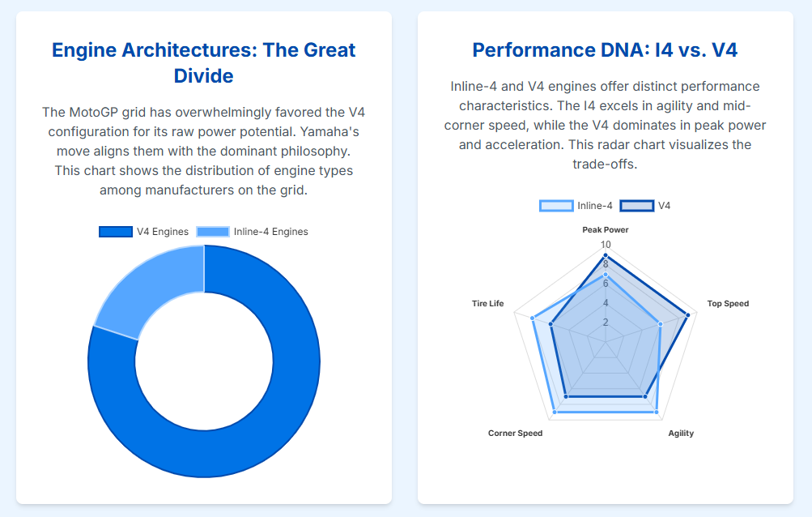Click the "Peak Power" radar axis label
The width and height of the screenshot is (812, 517).
point(606,230)
